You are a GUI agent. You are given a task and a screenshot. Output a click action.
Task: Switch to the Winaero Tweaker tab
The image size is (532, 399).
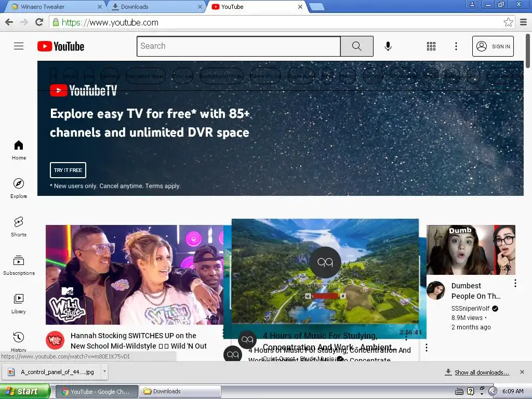pos(56,7)
